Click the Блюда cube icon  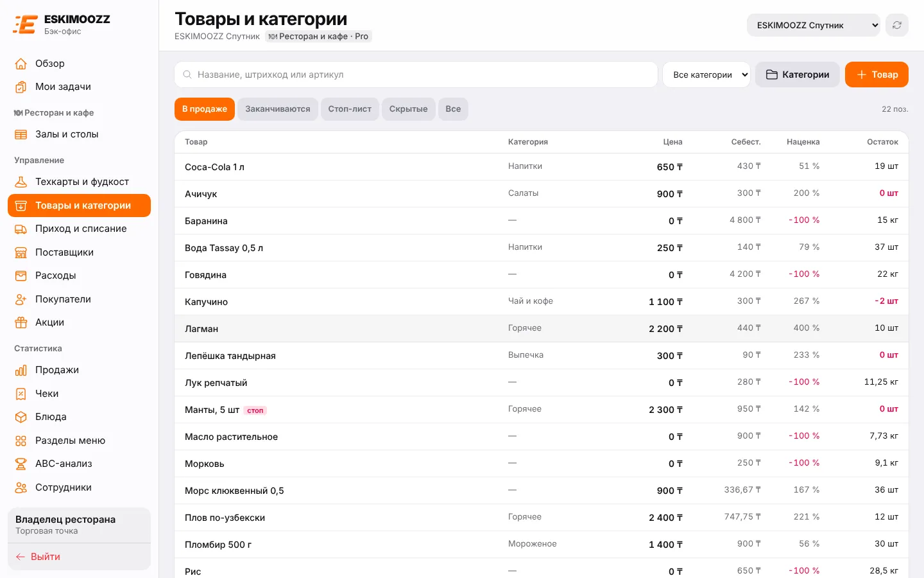[21, 417]
